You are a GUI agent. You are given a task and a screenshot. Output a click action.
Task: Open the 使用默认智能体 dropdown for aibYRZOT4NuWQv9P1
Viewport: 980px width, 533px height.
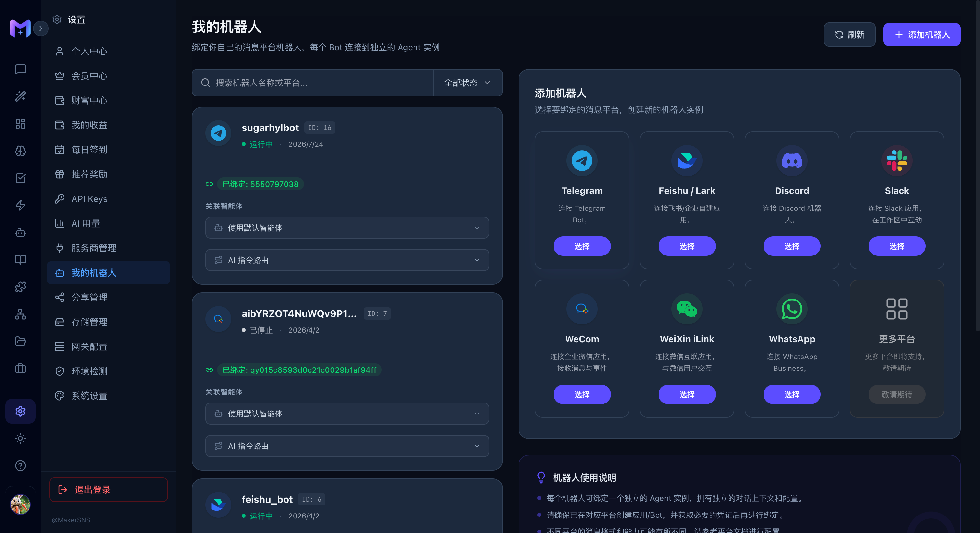347,414
